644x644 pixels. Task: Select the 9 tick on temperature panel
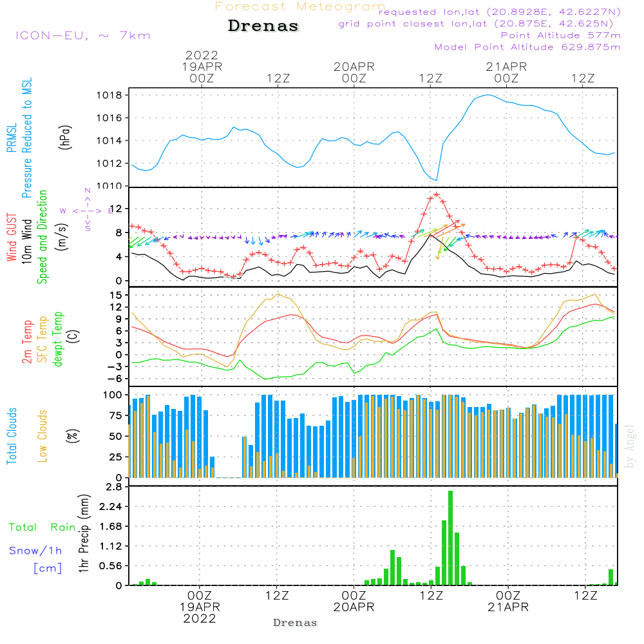[x=118, y=319]
